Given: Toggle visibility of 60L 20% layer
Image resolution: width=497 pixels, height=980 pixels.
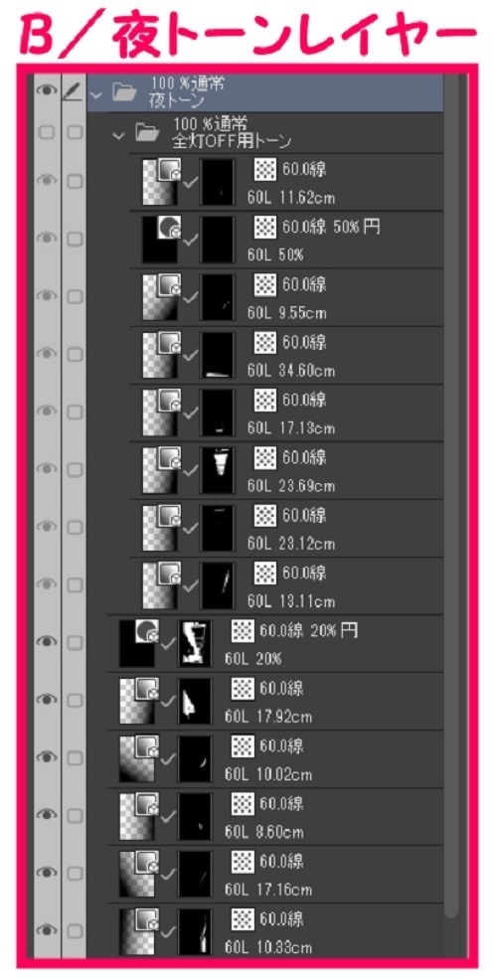Looking at the screenshot, I should pos(47,642).
